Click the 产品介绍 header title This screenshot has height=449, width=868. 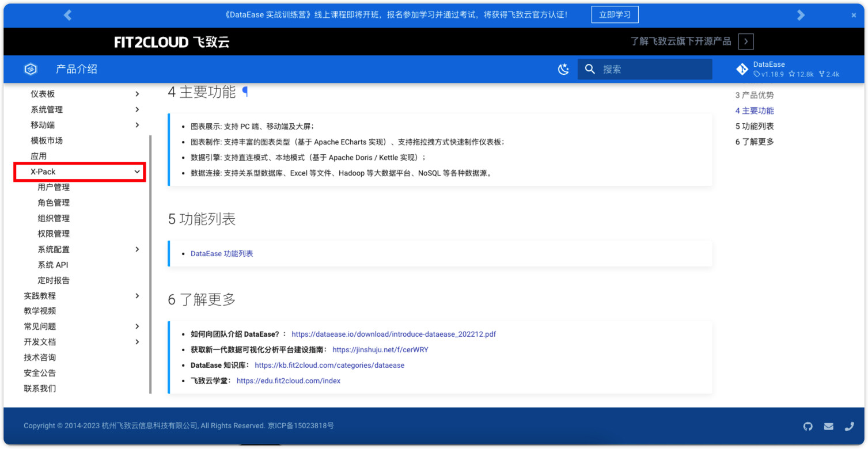(77, 69)
